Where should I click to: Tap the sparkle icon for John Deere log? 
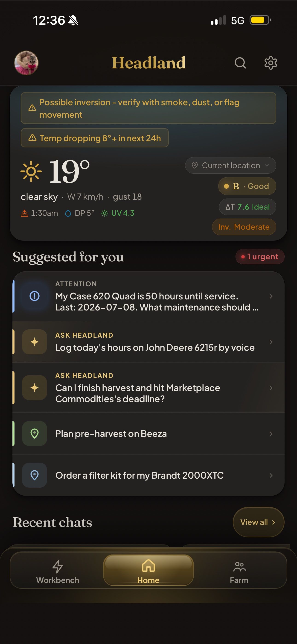pos(35,342)
